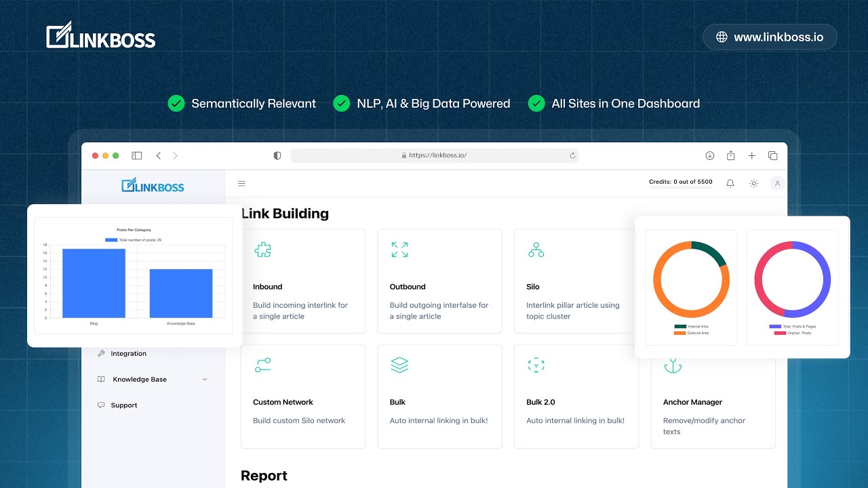Collapse the sidebar with the hamburger menu
Viewport: 868px width, 488px height.
(x=241, y=183)
